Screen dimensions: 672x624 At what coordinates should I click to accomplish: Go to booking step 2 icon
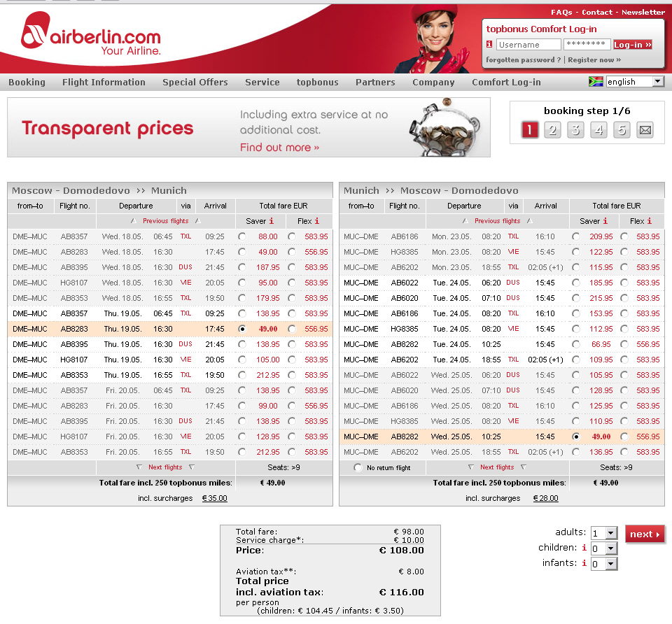click(x=552, y=129)
